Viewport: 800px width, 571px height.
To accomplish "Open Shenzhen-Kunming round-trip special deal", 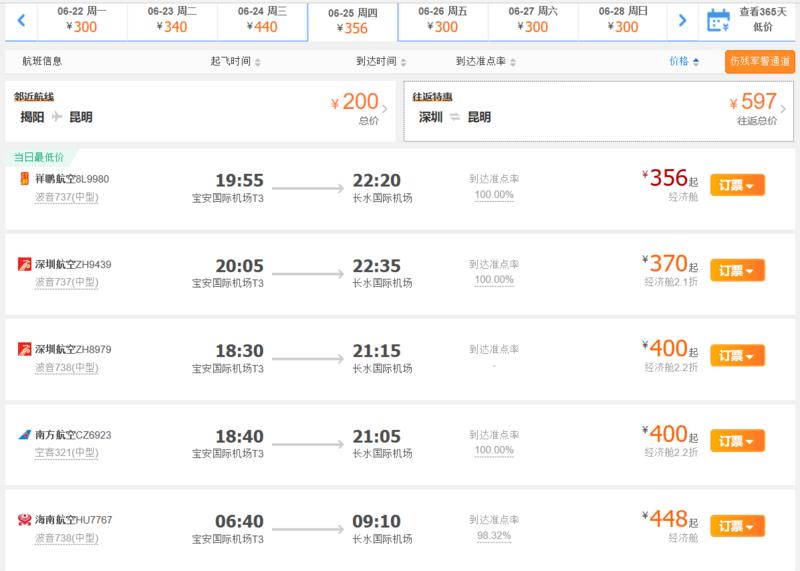I will tap(598, 111).
